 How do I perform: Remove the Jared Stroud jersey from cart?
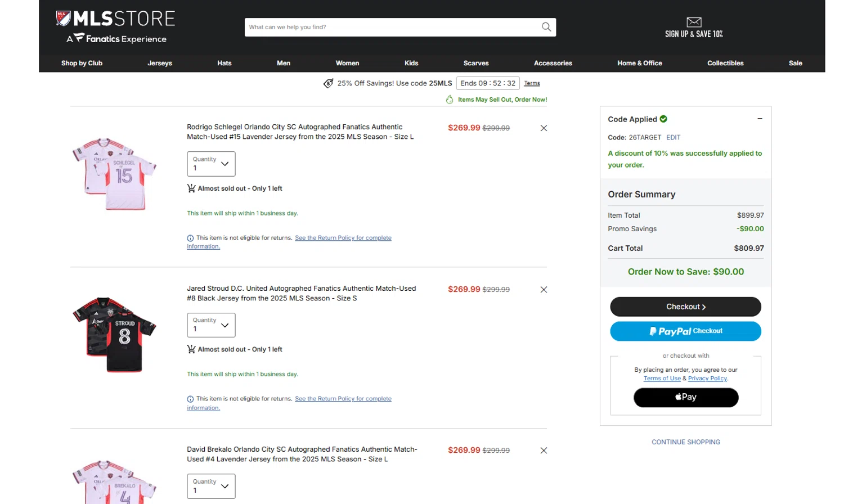click(x=544, y=290)
